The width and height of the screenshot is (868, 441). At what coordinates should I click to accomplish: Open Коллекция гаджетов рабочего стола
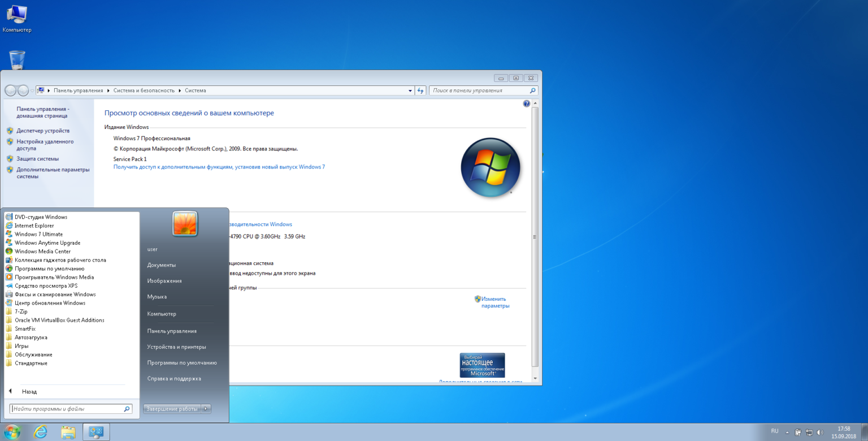[x=60, y=260]
